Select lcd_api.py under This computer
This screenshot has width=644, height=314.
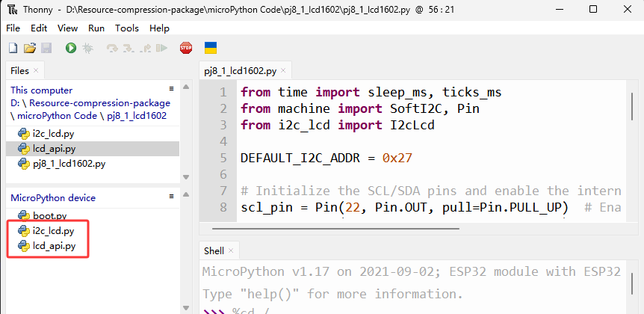tap(93, 149)
